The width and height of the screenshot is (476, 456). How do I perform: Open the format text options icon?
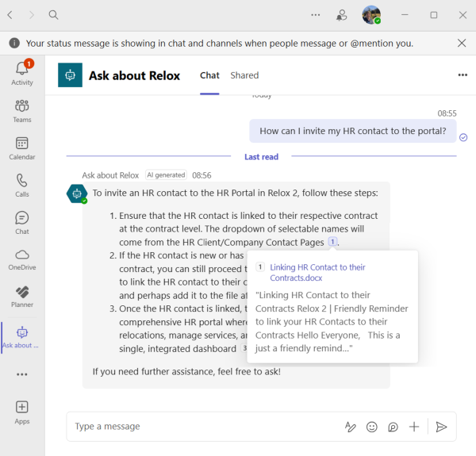click(x=351, y=427)
